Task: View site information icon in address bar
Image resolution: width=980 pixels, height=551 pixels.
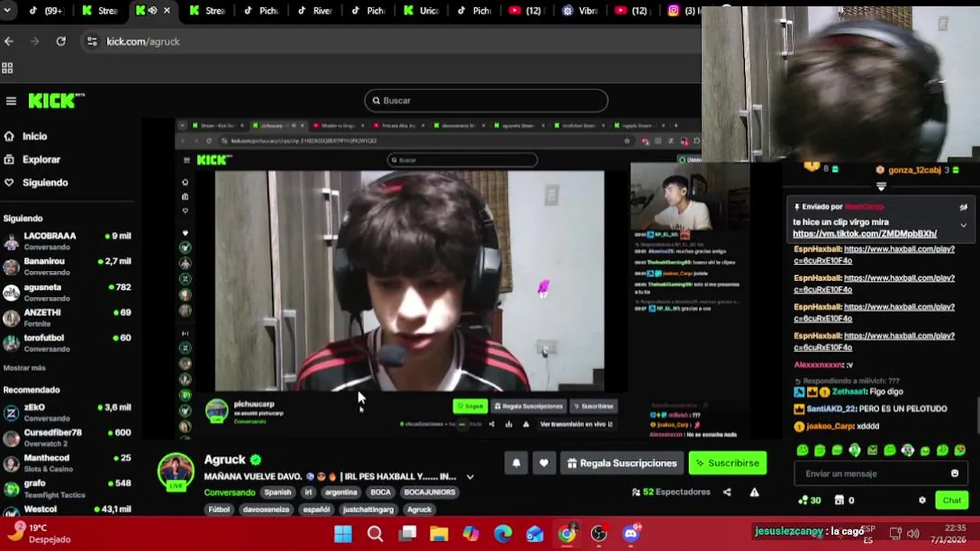Action: click(x=92, y=41)
